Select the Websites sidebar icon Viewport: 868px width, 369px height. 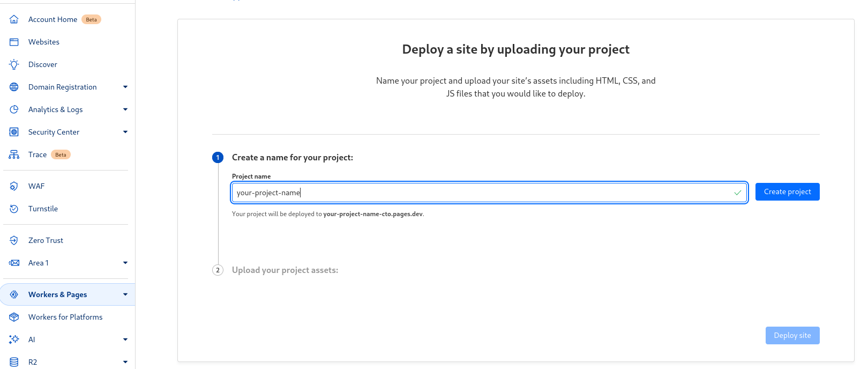pyautogui.click(x=13, y=42)
